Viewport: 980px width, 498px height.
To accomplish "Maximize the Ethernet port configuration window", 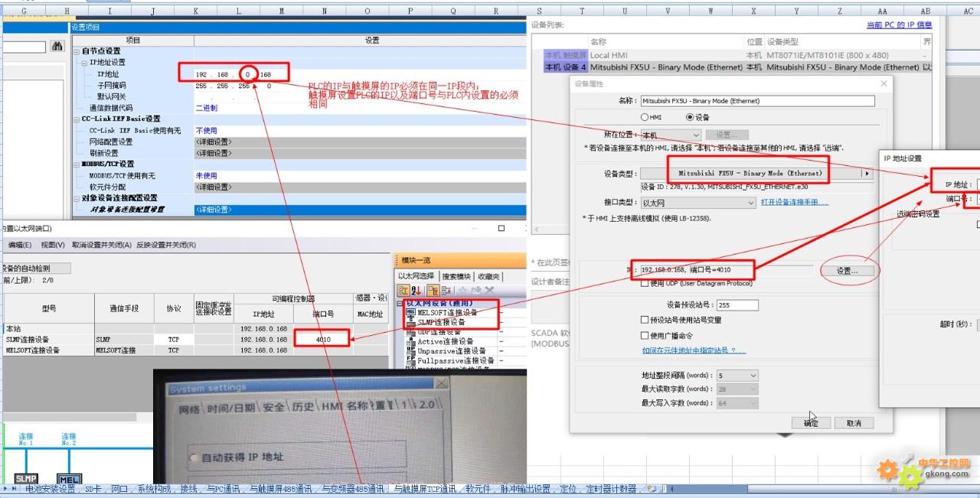I will tap(502, 228).
